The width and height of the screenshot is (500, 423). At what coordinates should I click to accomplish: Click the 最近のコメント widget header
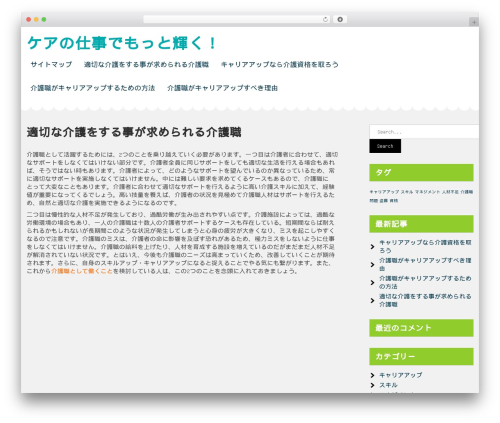click(421, 328)
